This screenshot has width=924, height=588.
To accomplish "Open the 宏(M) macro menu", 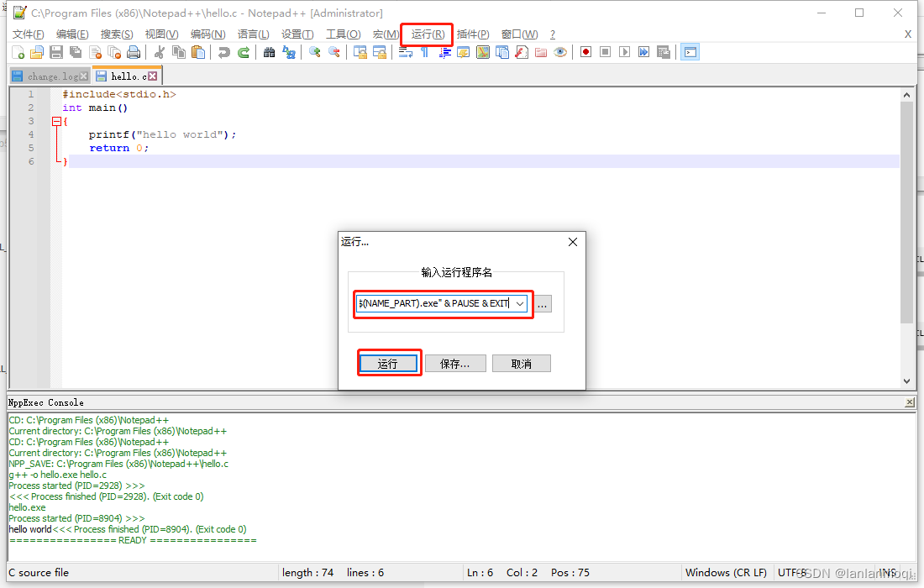I will (x=385, y=34).
